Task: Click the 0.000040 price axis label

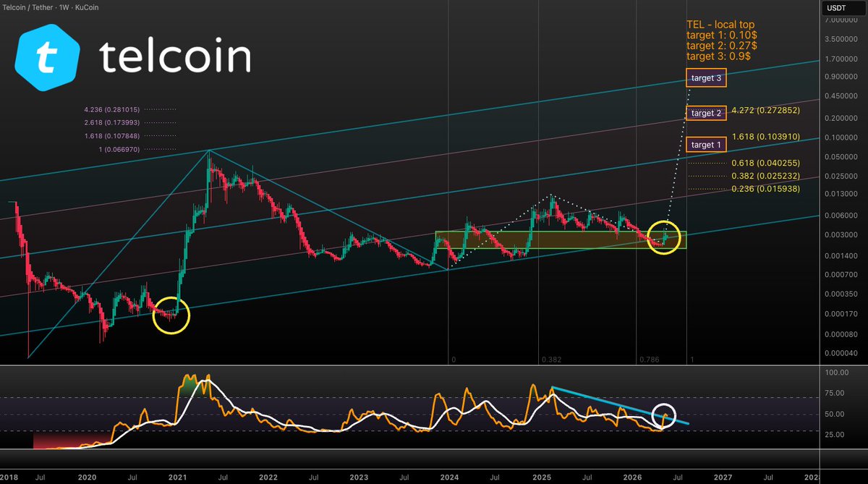Action: point(840,354)
